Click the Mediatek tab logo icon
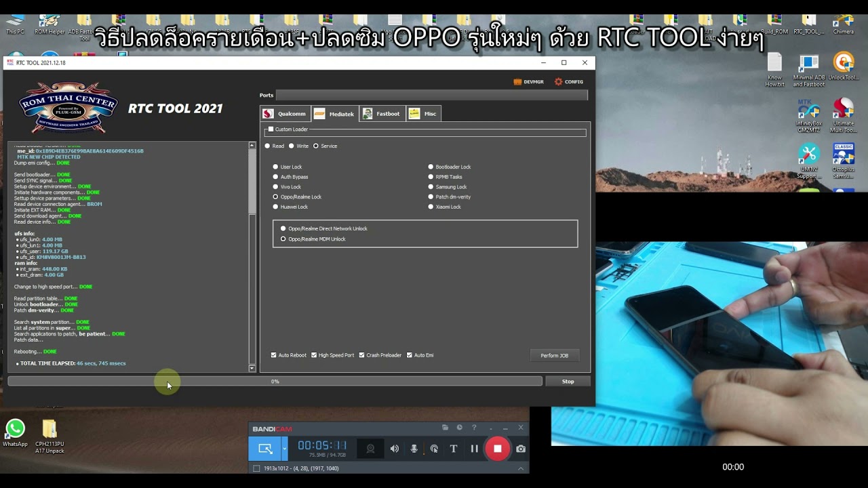868x488 pixels. click(319, 114)
